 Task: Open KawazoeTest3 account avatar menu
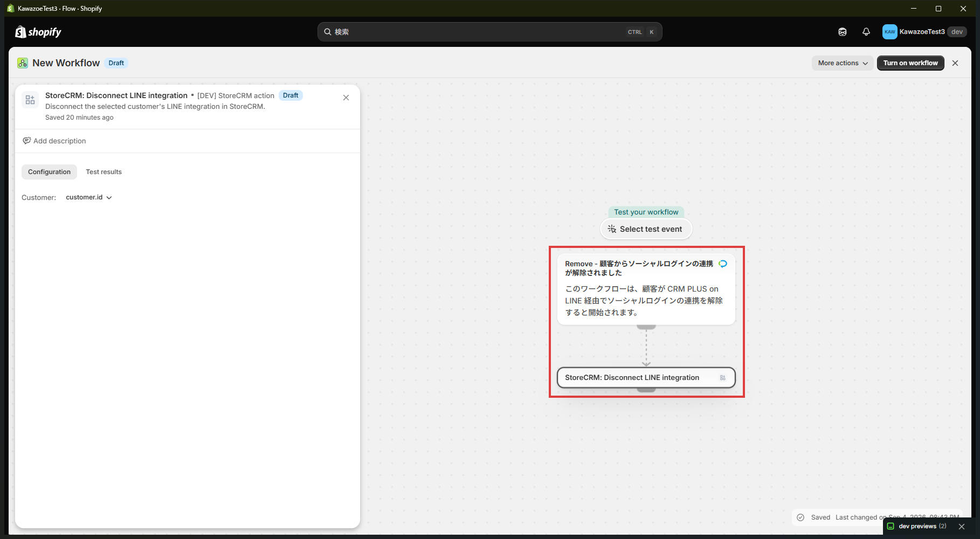click(x=890, y=32)
